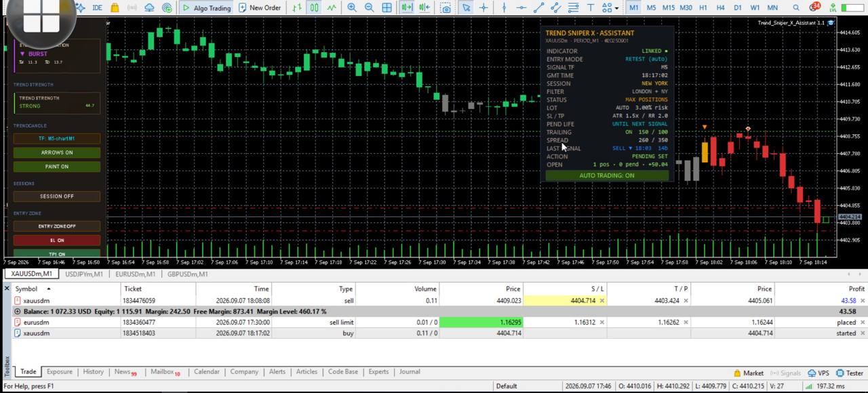868x393 pixels.
Task: Click the green AUTO TRADING: ON bar
Action: point(607,175)
